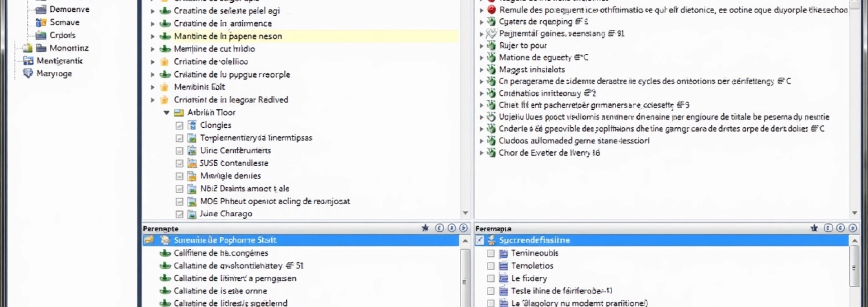Select Caliatine de is etae ornne

click(220, 291)
